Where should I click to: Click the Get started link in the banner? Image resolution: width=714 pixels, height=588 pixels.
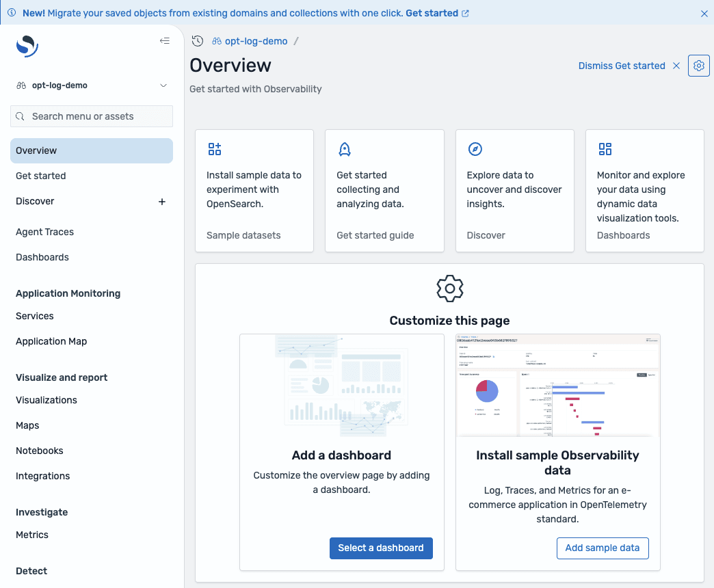click(x=432, y=13)
